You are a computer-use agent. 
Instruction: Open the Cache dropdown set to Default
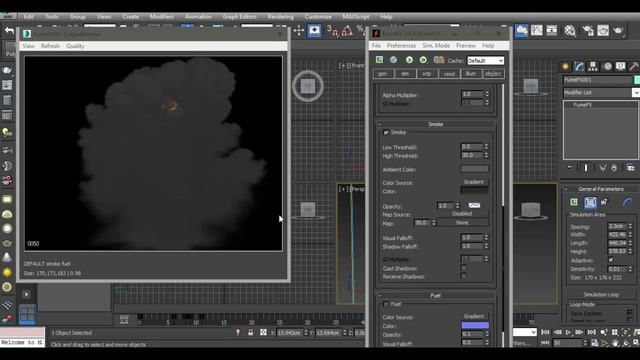click(x=485, y=60)
